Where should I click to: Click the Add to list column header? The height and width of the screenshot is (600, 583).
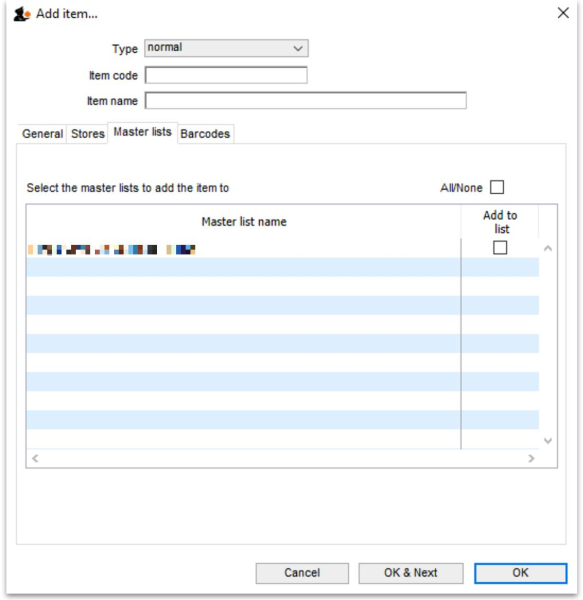coord(500,222)
